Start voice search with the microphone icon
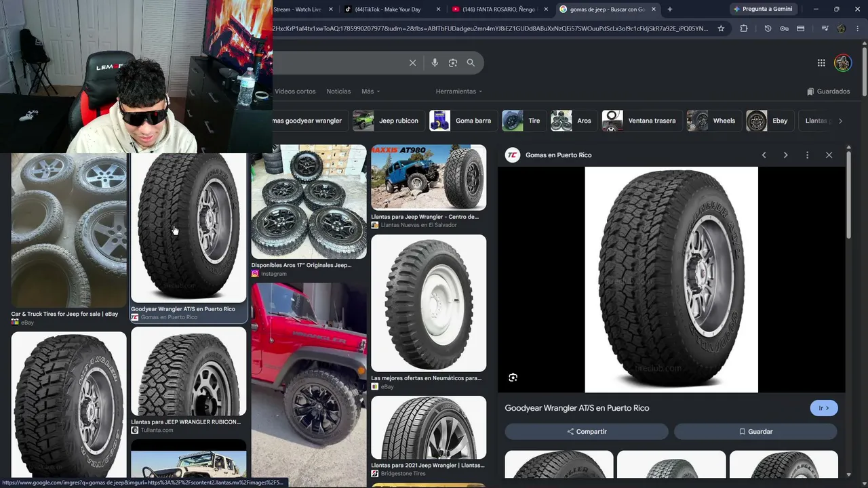 click(x=435, y=63)
